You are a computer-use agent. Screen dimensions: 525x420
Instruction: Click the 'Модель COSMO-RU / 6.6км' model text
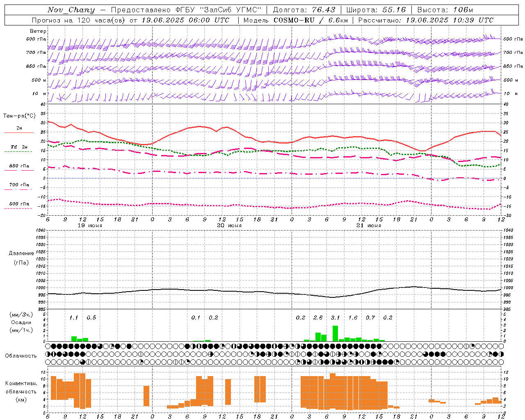point(296,20)
